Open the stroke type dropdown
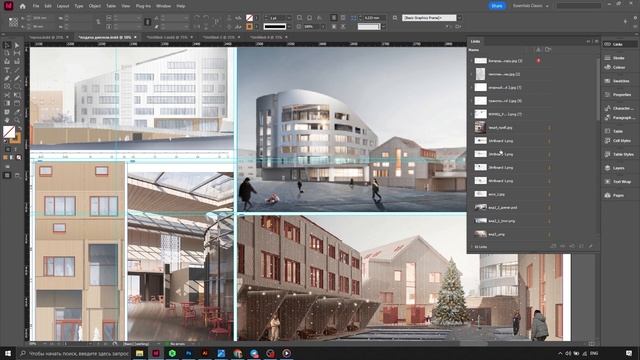This screenshot has width=640, height=360. [289, 27]
